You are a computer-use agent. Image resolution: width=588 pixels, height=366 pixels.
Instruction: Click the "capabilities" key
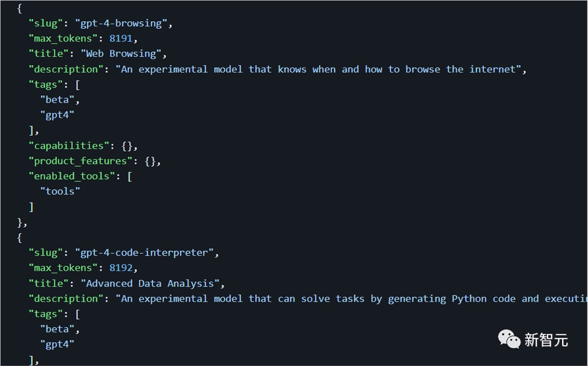point(68,146)
